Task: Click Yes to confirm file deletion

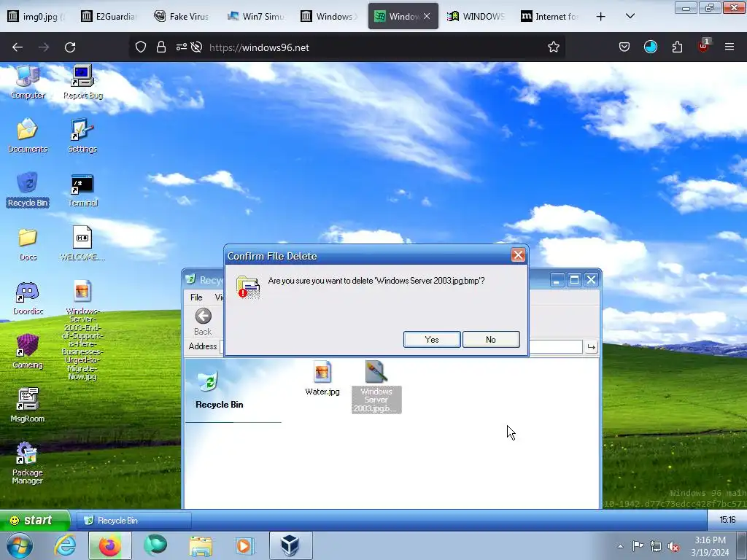Action: 432,340
